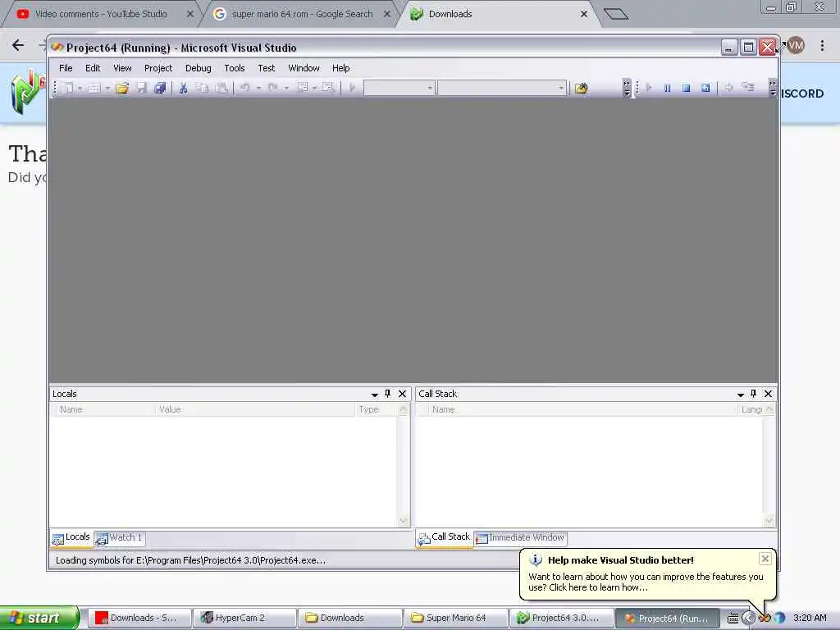The image size is (840, 630).
Task: Click the Undo toolbar icon
Action: tap(244, 87)
